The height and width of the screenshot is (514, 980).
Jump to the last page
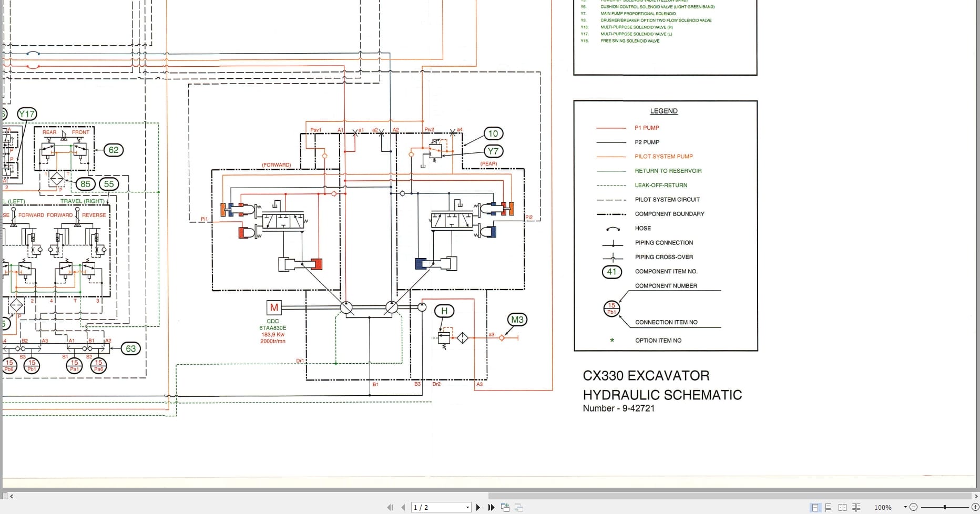pyautogui.click(x=491, y=507)
